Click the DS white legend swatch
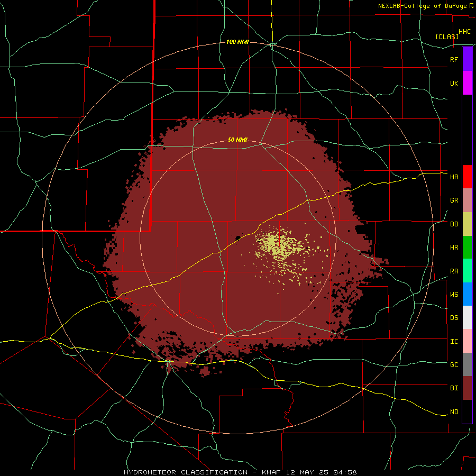The image size is (476, 476). pyautogui.click(x=467, y=317)
